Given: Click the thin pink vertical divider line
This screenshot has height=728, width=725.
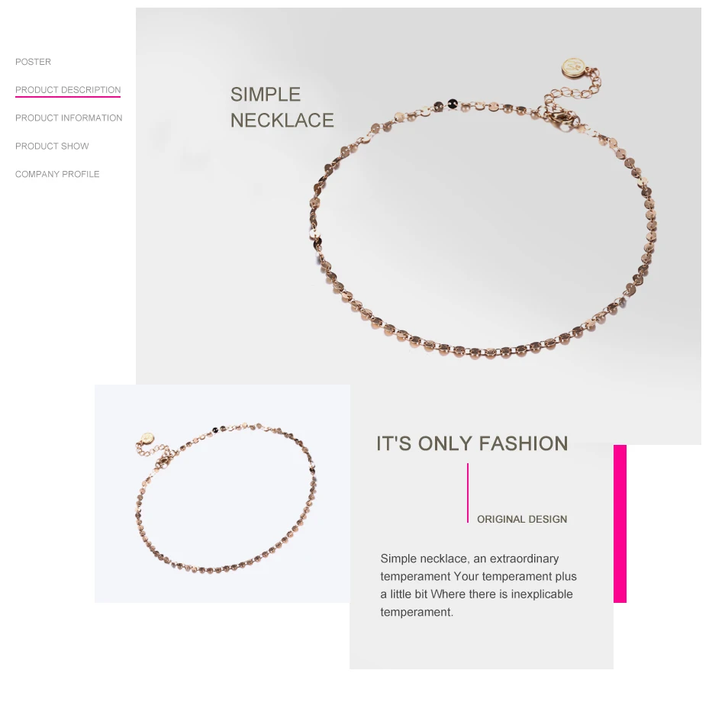Looking at the screenshot, I should [468, 493].
